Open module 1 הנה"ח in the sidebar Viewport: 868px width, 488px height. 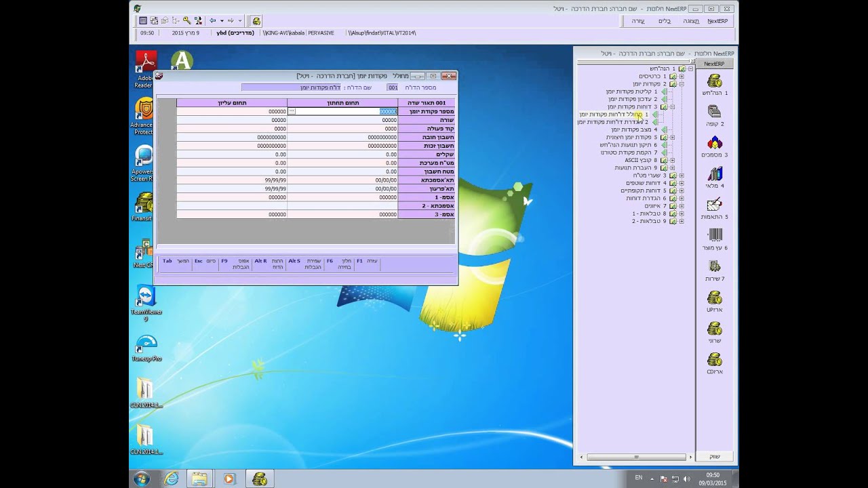tap(715, 84)
